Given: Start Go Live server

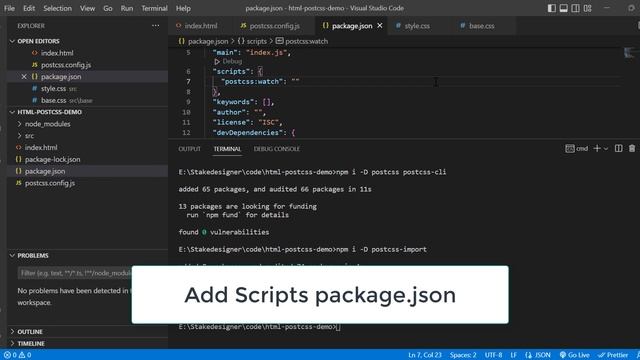Looking at the screenshot, I should 574,355.
